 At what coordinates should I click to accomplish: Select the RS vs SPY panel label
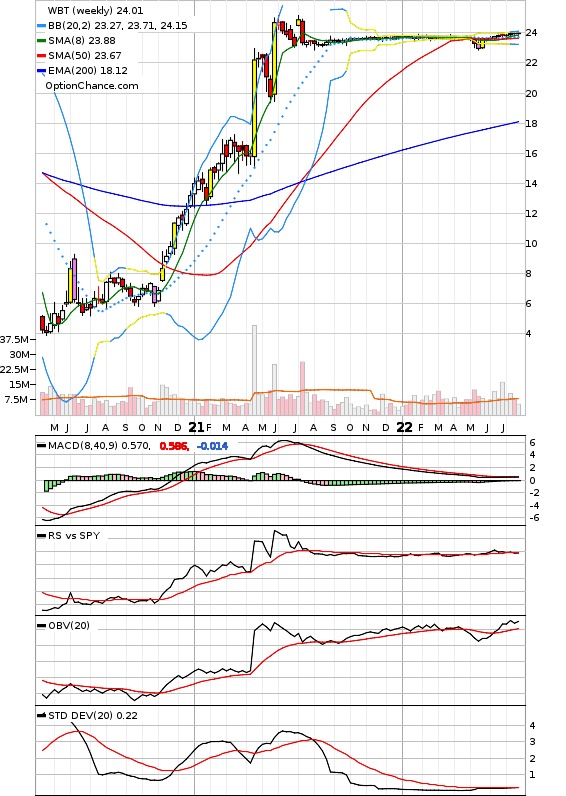tap(74, 536)
